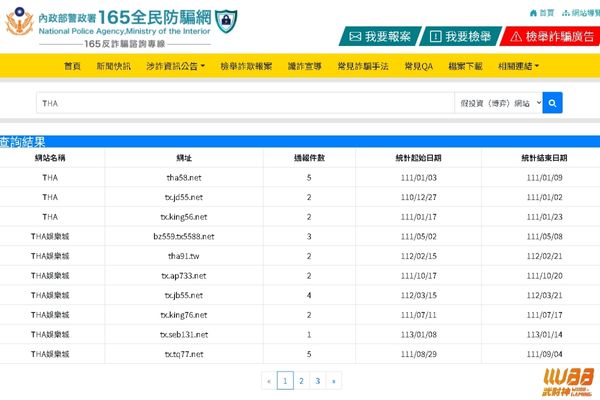Open 檔案下載 menu item

(465, 66)
